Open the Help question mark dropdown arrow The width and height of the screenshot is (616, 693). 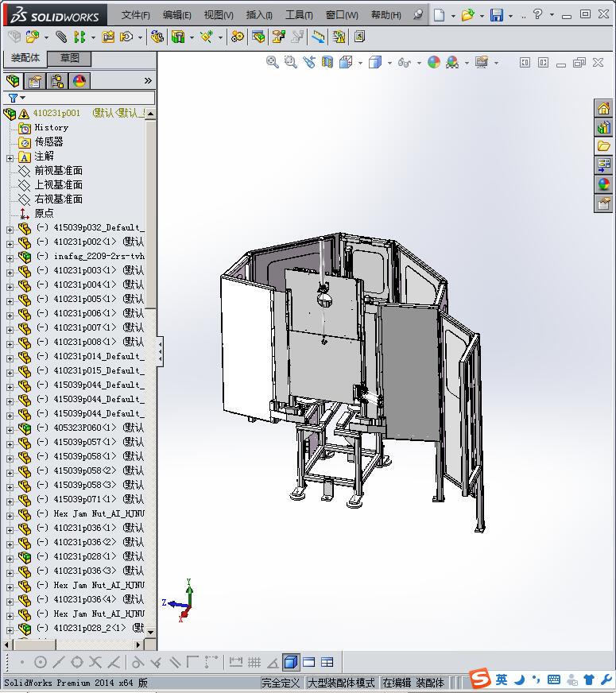[x=552, y=15]
